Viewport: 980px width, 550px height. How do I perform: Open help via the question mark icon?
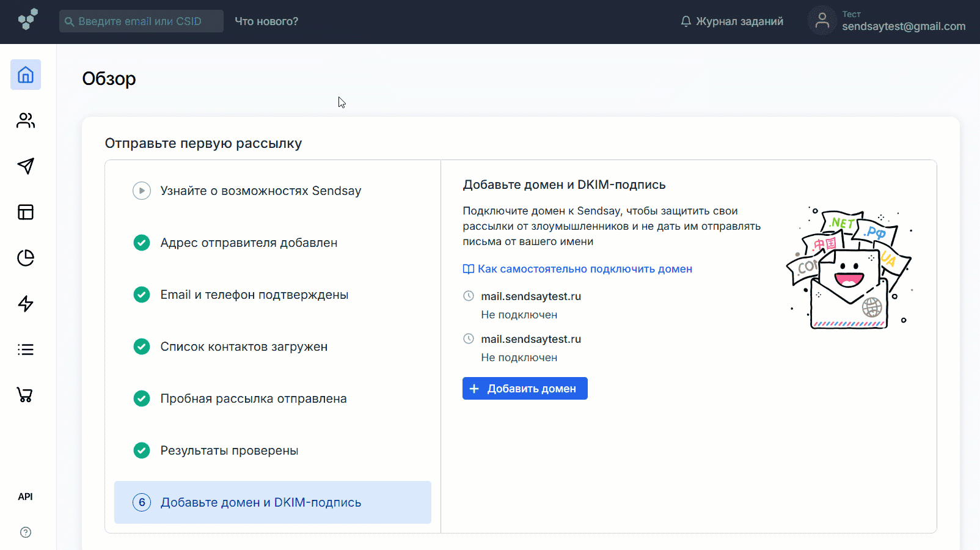[x=25, y=532]
